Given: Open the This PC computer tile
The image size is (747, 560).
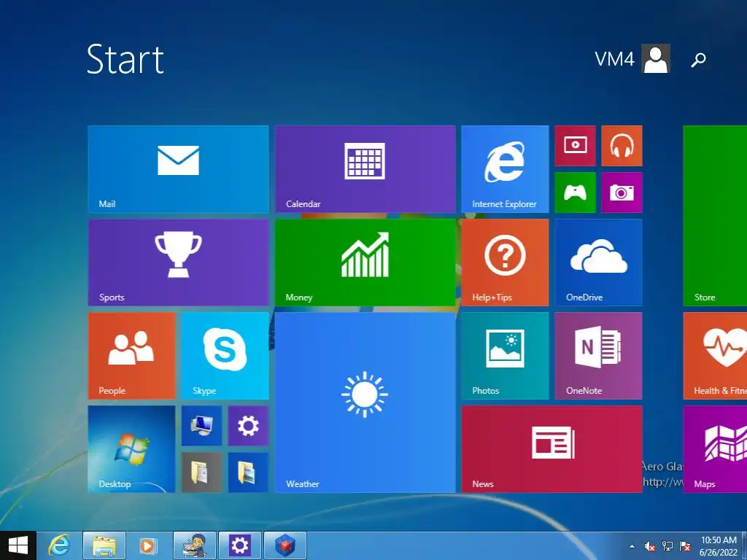Looking at the screenshot, I should click(201, 426).
